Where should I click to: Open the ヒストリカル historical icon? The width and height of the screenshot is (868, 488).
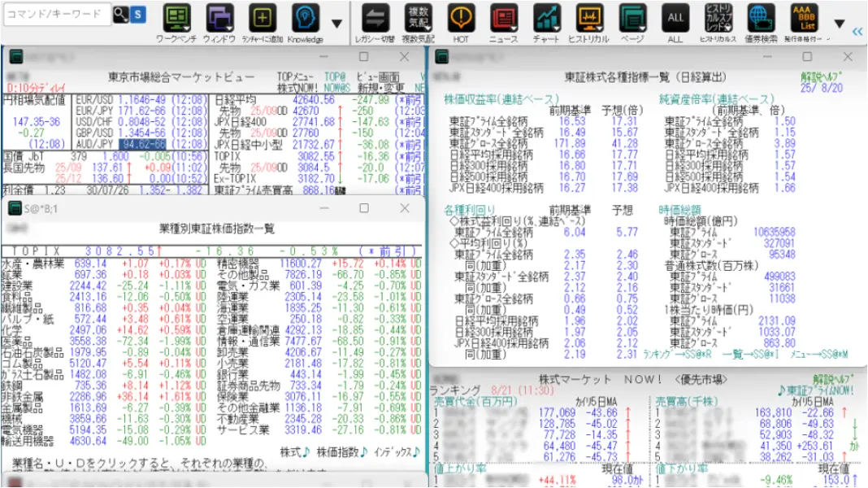(x=589, y=18)
